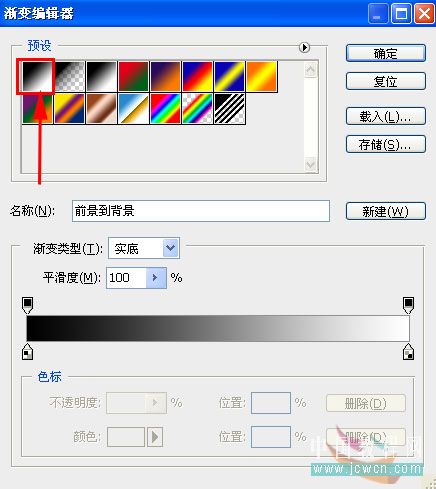Pick the Red to Green gradient preset
The image size is (436, 489).
point(133,76)
